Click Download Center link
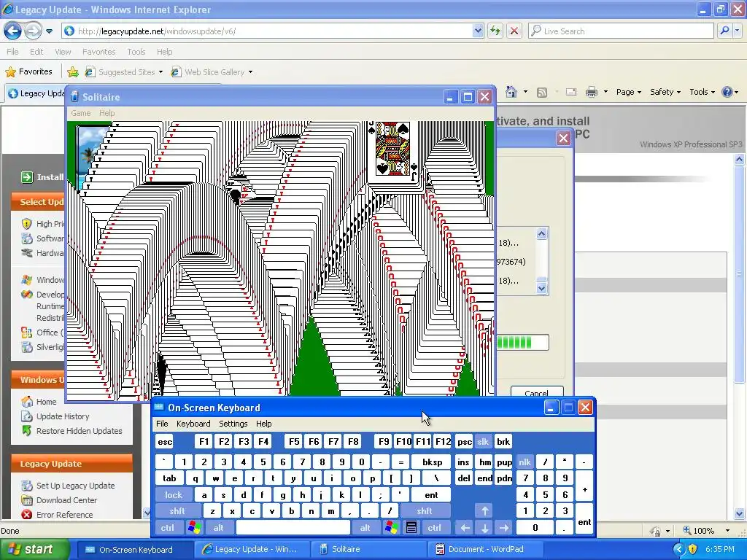This screenshot has width=747, height=560. (x=66, y=500)
